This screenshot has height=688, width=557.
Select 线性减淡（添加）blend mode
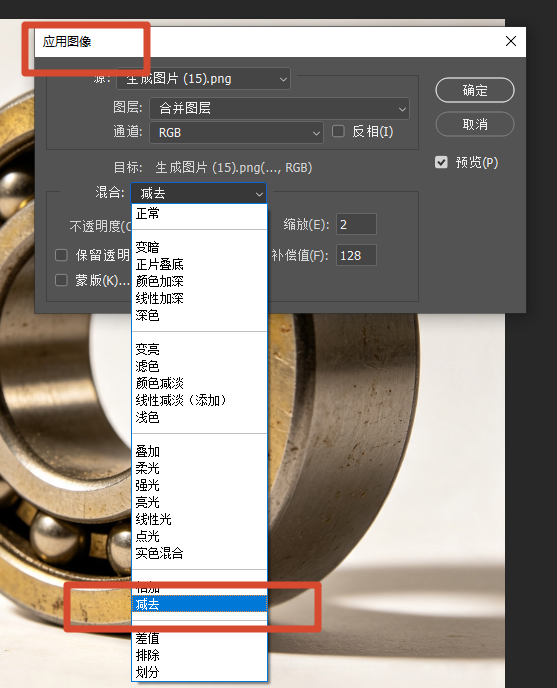(x=199, y=400)
